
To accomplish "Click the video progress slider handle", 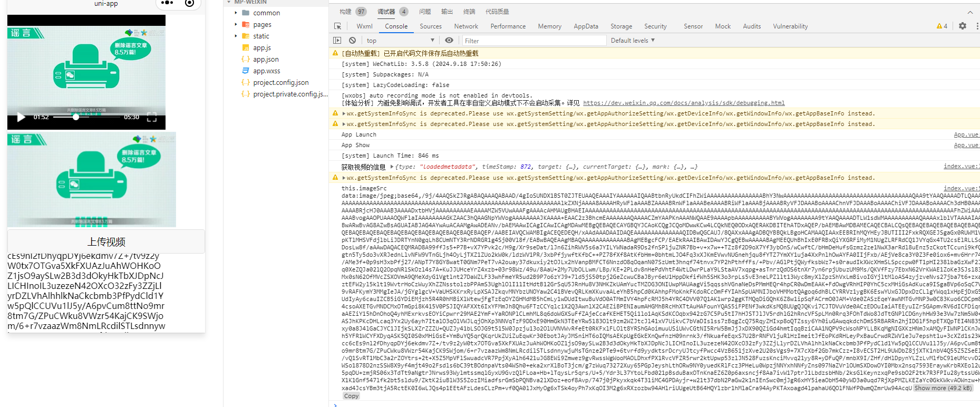I will coord(76,117).
